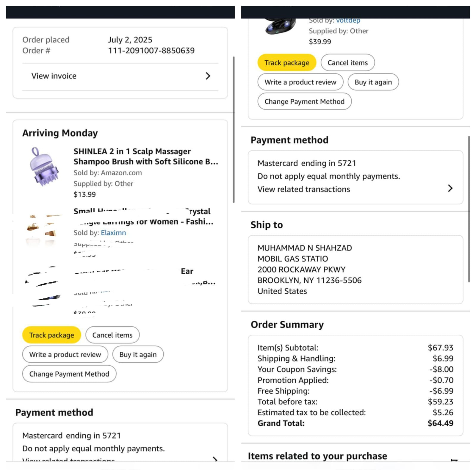476x476 pixels.
Task: Open the View invoice row chevron
Action: click(x=208, y=76)
